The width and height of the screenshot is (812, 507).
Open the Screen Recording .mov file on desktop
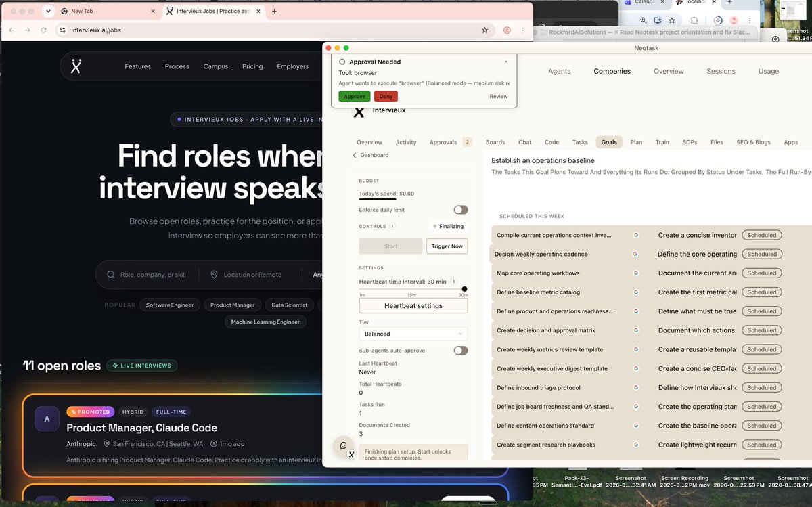tap(685, 481)
